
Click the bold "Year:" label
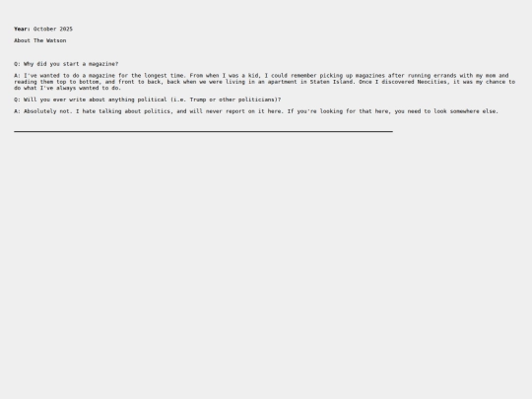coord(22,29)
